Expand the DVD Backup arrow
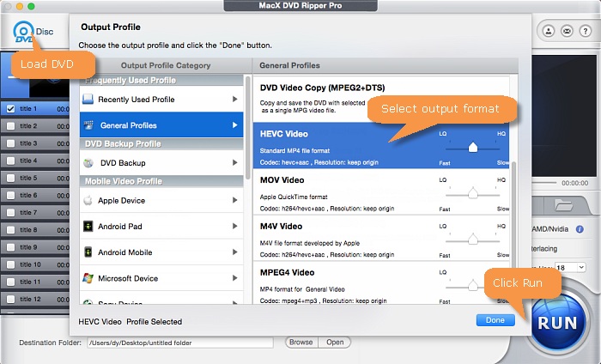The height and width of the screenshot is (364, 601). (234, 163)
